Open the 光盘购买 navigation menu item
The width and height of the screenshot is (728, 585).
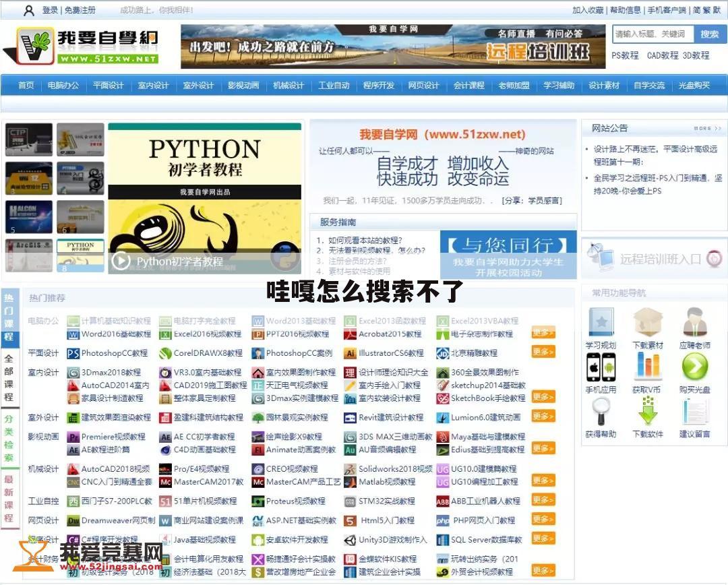pos(694,86)
